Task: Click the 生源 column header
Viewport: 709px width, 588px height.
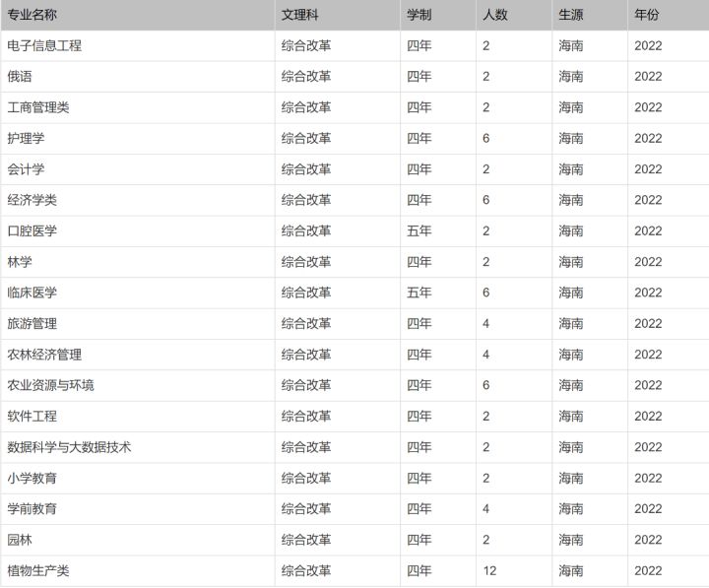Action: pos(571,15)
